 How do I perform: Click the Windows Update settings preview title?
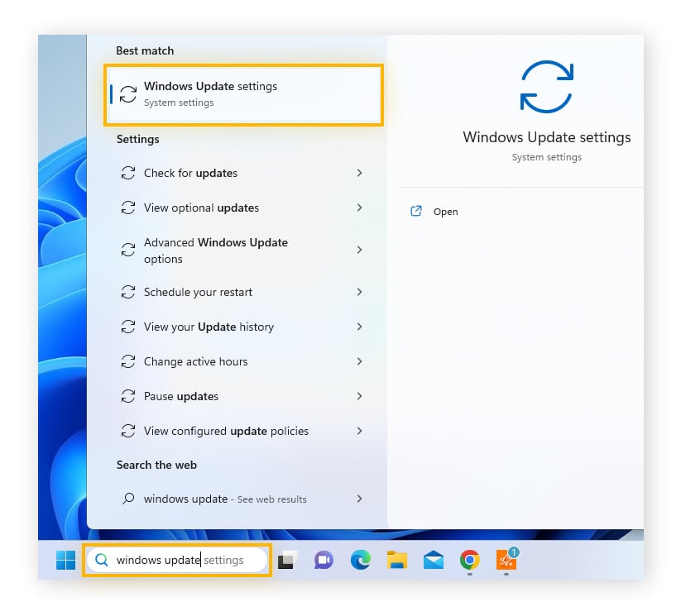click(546, 137)
